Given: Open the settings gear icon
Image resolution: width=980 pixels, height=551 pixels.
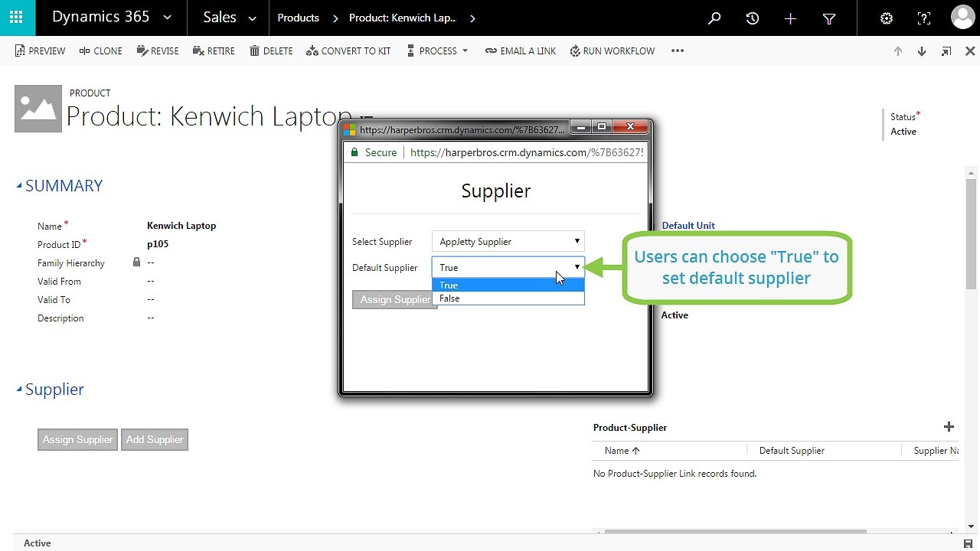Looking at the screenshot, I should 887,18.
